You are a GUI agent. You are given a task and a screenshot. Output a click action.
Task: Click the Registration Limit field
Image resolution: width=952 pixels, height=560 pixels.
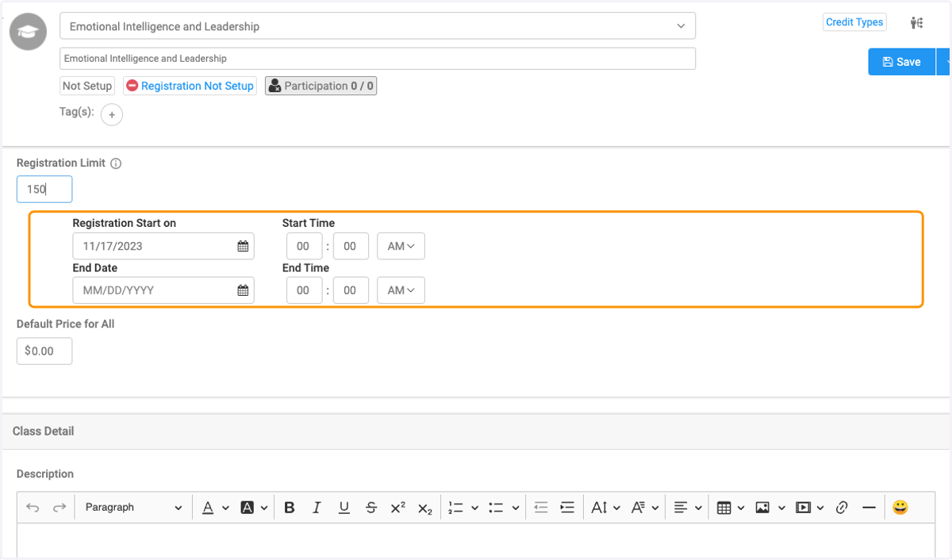pyautogui.click(x=44, y=190)
